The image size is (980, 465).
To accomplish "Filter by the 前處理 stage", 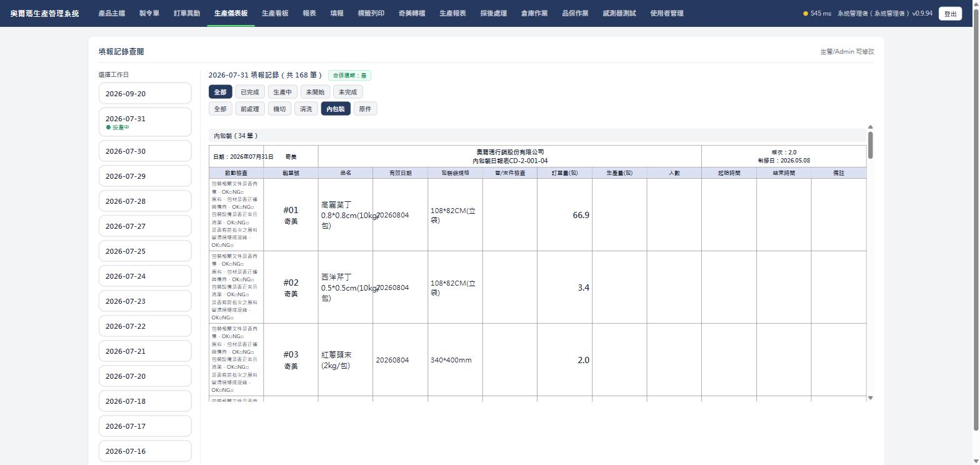I will click(249, 109).
